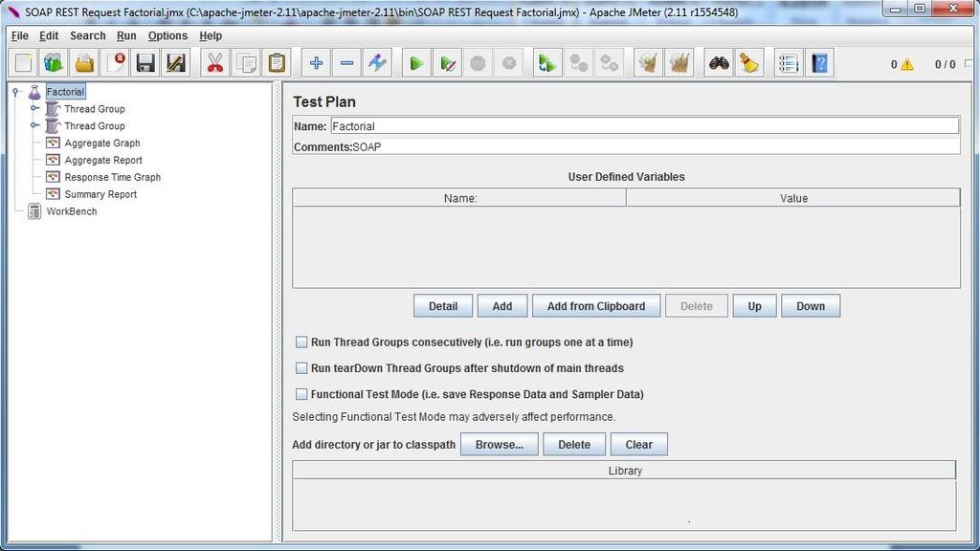Viewport: 980px width, 551px height.
Task: Select the Factorial tree node
Action: (x=65, y=92)
